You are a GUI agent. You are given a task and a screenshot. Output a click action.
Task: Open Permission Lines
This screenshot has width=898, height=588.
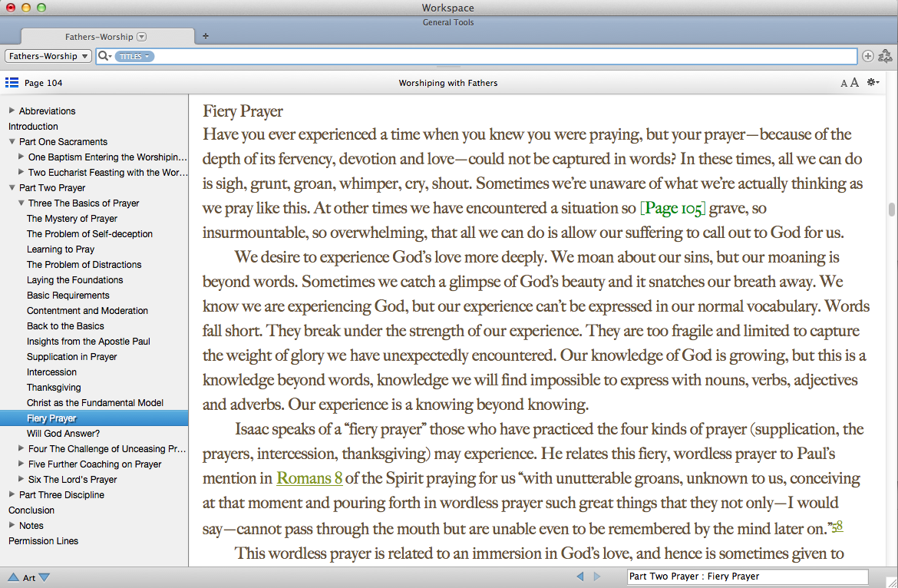pos(43,540)
